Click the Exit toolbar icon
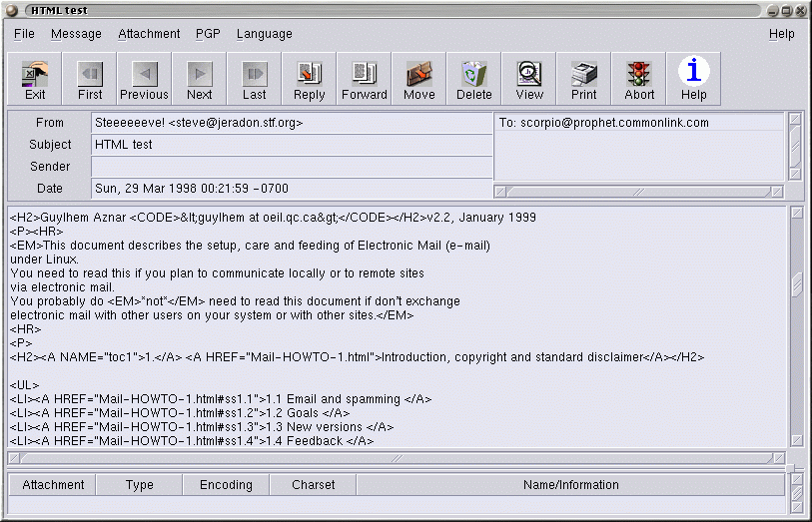This screenshot has width=812, height=522. [x=35, y=79]
